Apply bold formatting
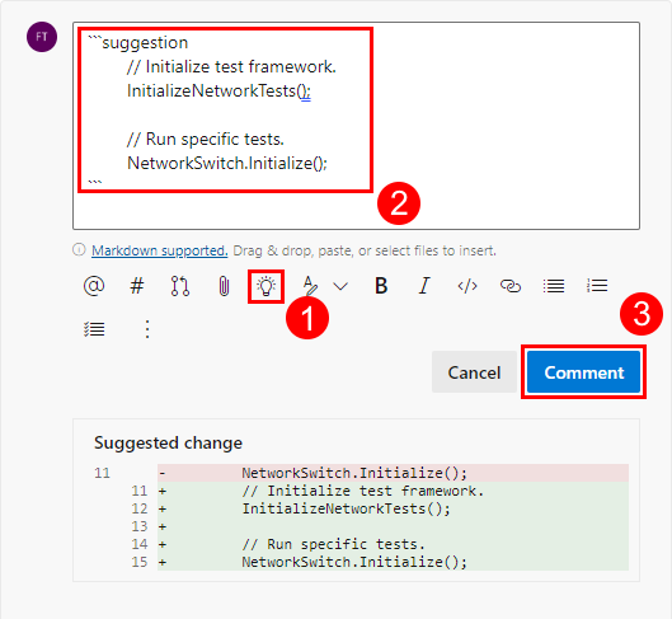 coord(381,286)
